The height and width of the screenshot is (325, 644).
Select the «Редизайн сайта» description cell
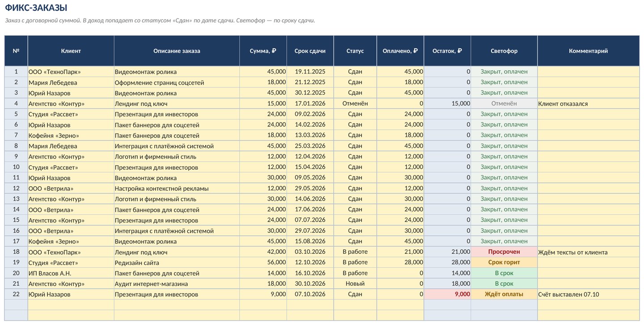[x=177, y=262]
